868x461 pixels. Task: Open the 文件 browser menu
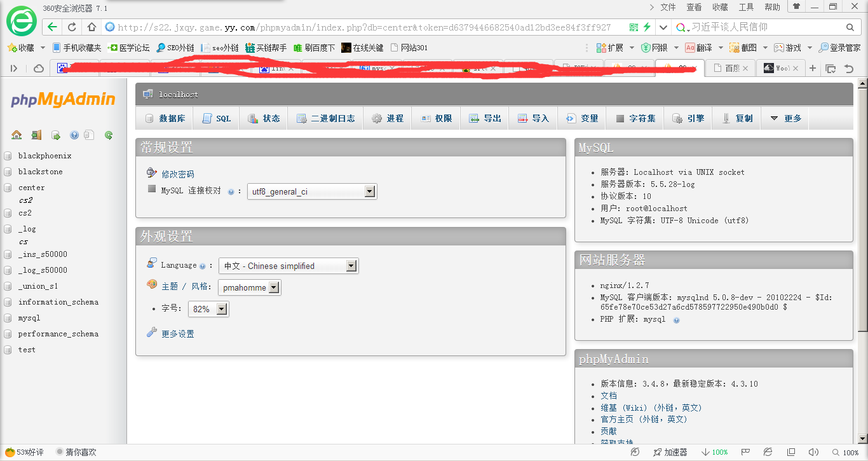[x=668, y=7]
